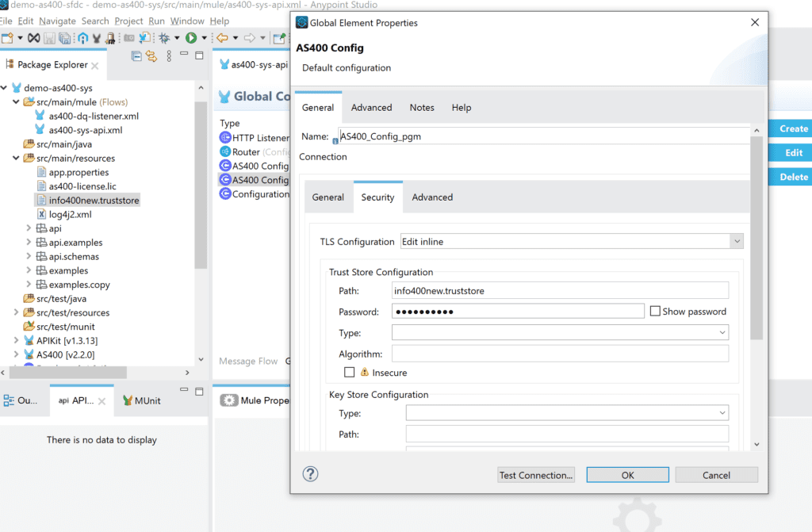
Task: Click the Test Connection button
Action: [x=536, y=475]
